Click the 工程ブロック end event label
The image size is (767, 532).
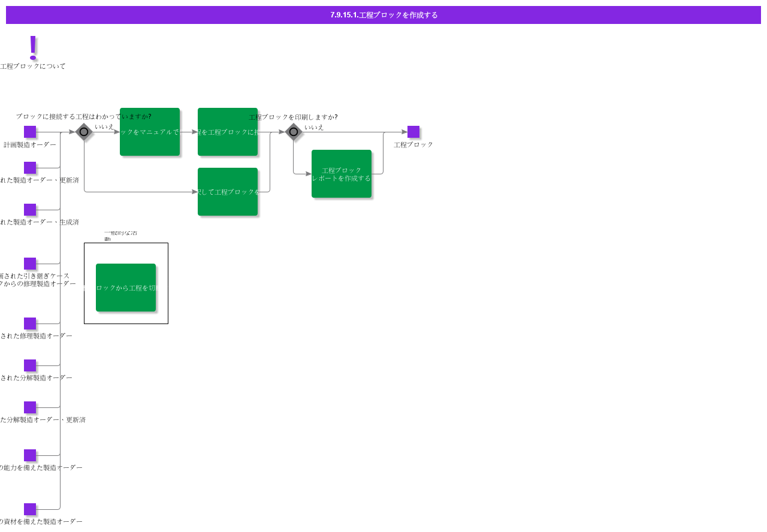(x=413, y=145)
